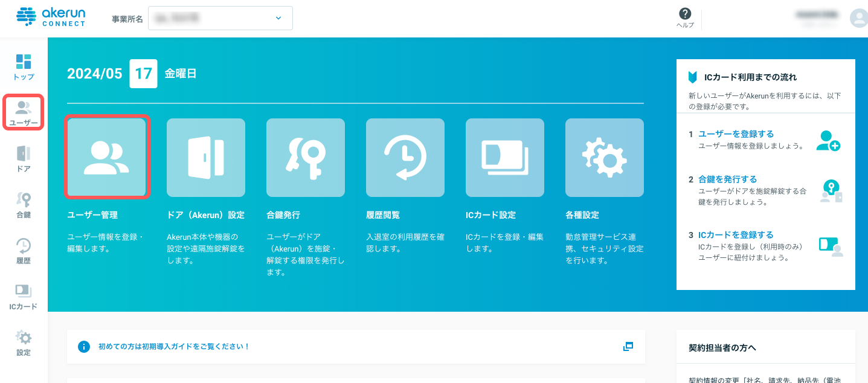The height and width of the screenshot is (383, 868).
Task: Open 合鍵 in sidebar
Action: pos(24,205)
